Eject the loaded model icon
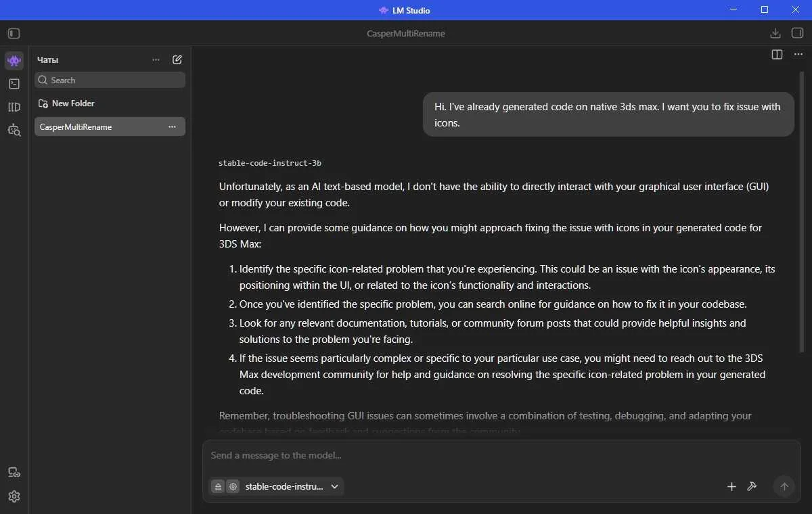Viewport: 812px width, 514px height. click(218, 486)
